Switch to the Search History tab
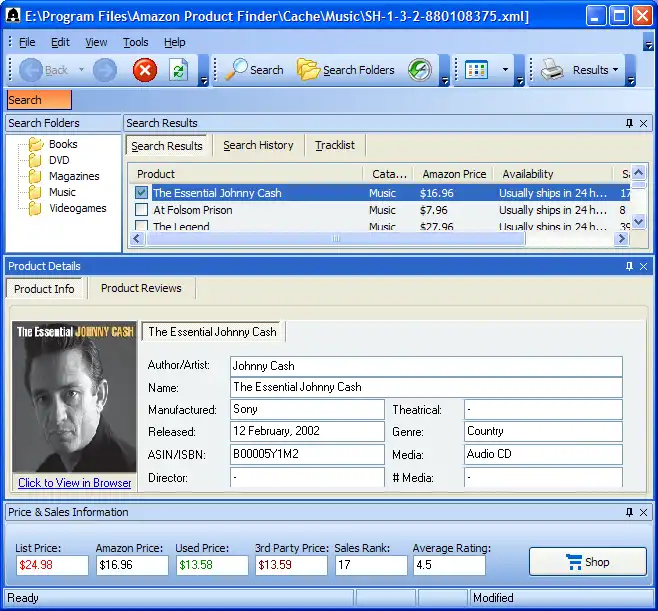Viewport: 658px width, 611px height. [258, 145]
